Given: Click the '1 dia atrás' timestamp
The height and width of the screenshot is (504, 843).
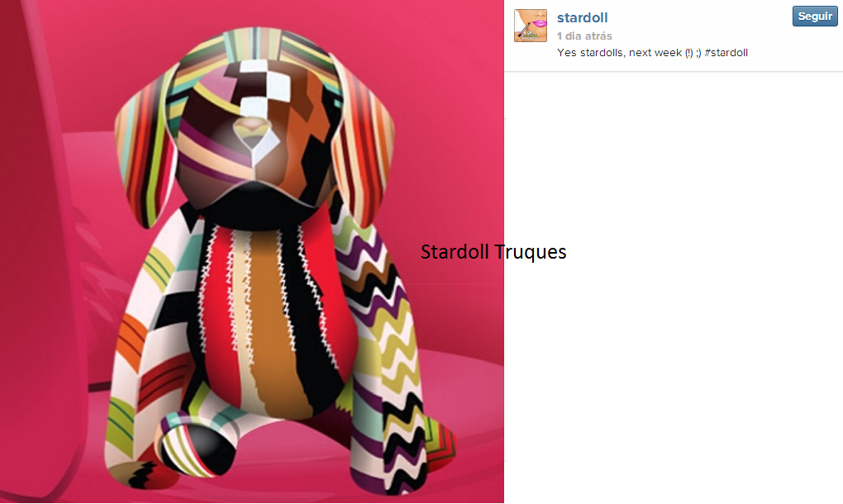Looking at the screenshot, I should pyautogui.click(x=584, y=36).
